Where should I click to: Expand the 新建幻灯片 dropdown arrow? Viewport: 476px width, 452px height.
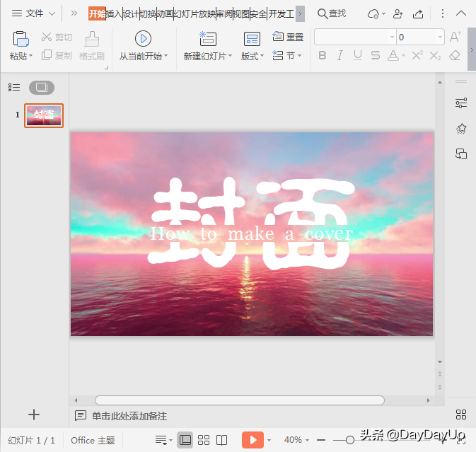coord(230,56)
